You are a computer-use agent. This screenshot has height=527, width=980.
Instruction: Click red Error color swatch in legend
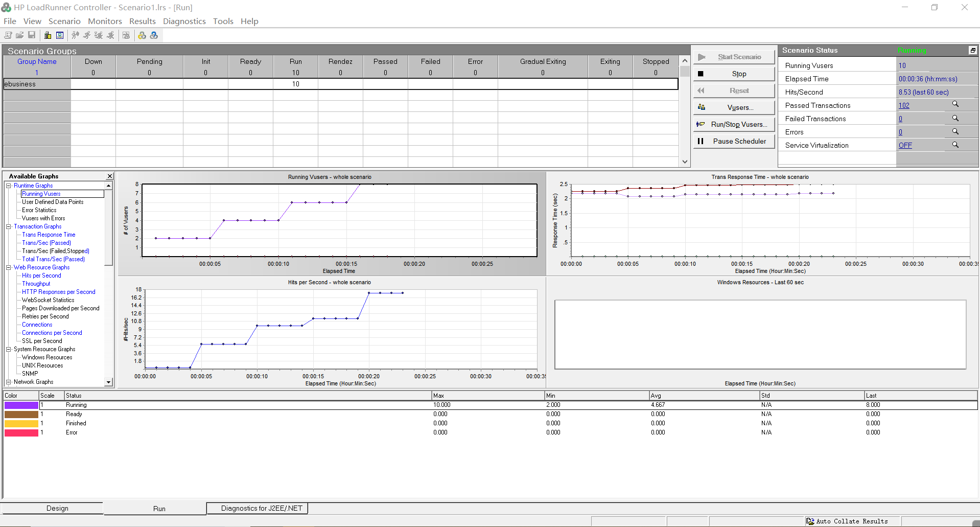pos(21,432)
